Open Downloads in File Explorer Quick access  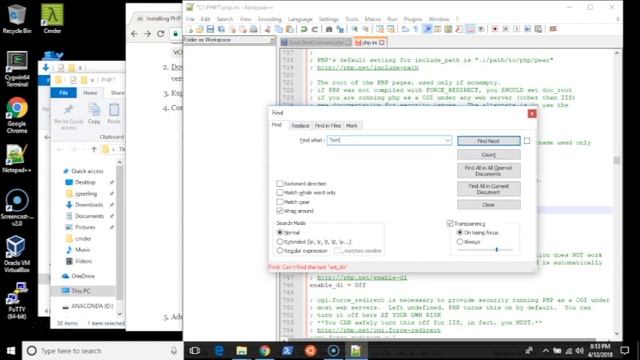point(89,204)
